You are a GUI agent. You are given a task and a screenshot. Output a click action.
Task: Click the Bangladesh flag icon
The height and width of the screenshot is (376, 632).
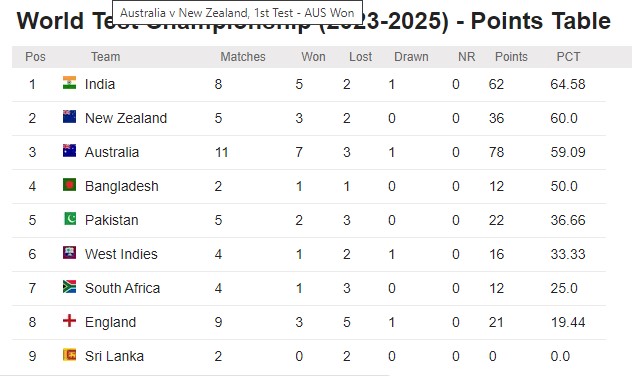(x=69, y=185)
